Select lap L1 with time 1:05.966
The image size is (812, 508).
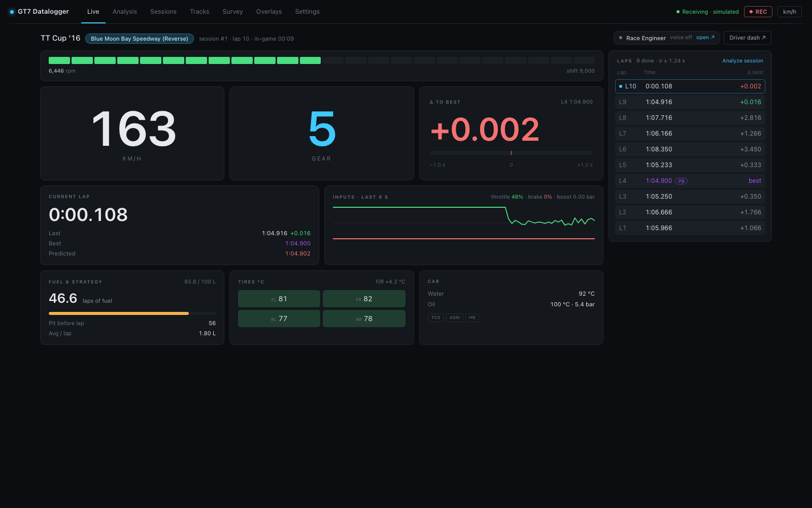[x=690, y=228]
